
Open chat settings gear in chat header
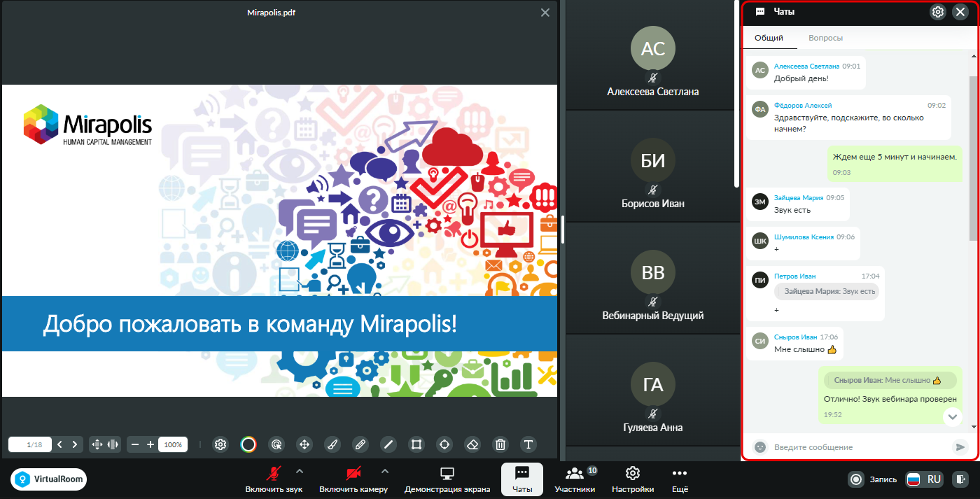[x=938, y=12]
